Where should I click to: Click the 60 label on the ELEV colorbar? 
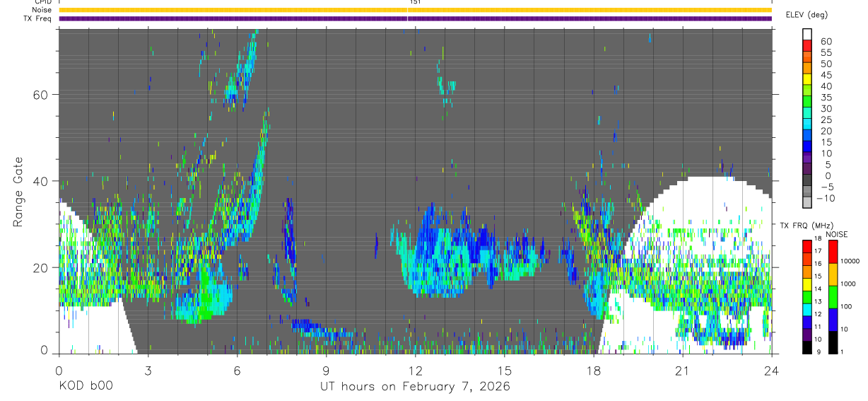826,41
